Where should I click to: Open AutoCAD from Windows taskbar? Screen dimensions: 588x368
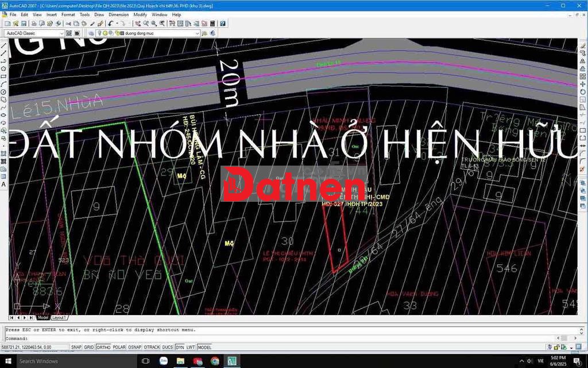tap(232, 361)
